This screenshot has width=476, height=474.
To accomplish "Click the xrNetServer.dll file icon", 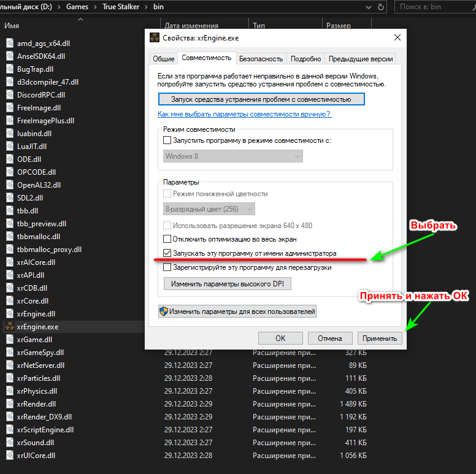I will tap(10, 365).
